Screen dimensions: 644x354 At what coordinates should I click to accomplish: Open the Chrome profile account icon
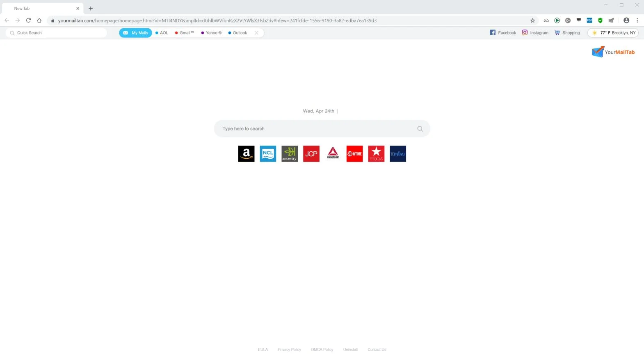point(626,20)
